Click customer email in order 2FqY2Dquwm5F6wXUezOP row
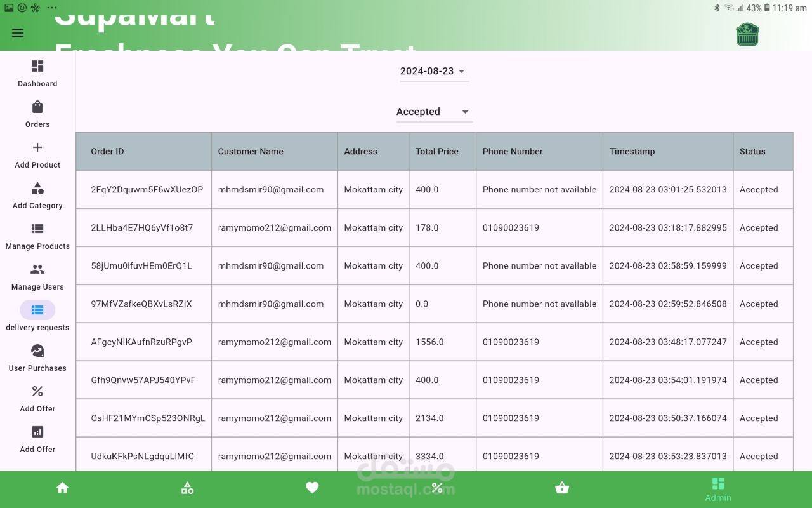The image size is (812, 508). (x=271, y=189)
